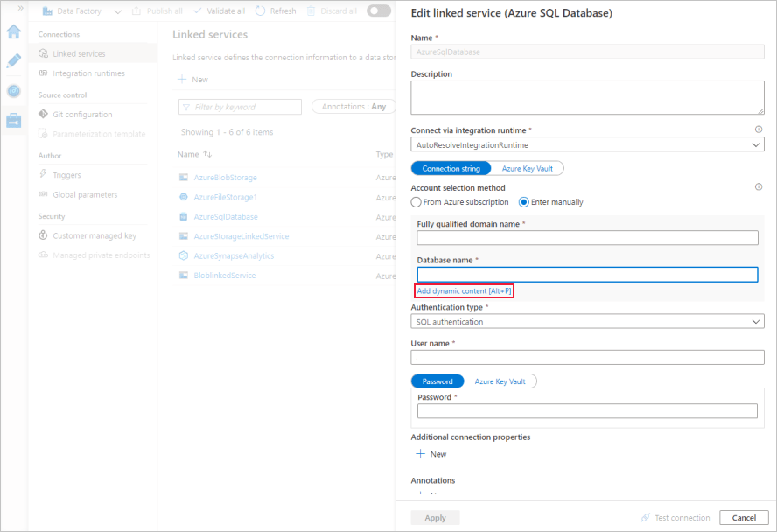This screenshot has height=532, width=777.
Task: Open the Manage toolbox icon
Action: (13, 121)
